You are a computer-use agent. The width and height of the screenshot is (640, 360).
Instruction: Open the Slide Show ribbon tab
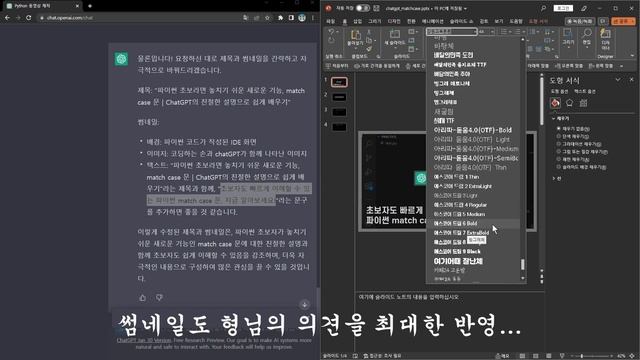[461, 21]
